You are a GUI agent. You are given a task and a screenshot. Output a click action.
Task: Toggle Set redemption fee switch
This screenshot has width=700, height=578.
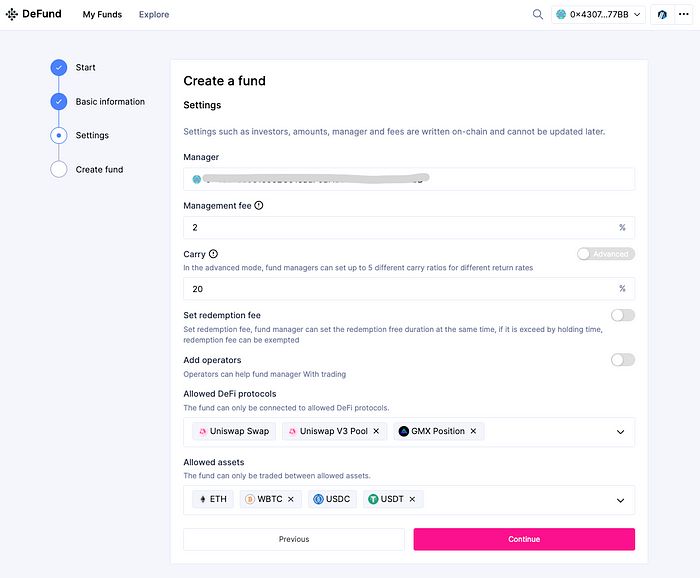tap(622, 316)
